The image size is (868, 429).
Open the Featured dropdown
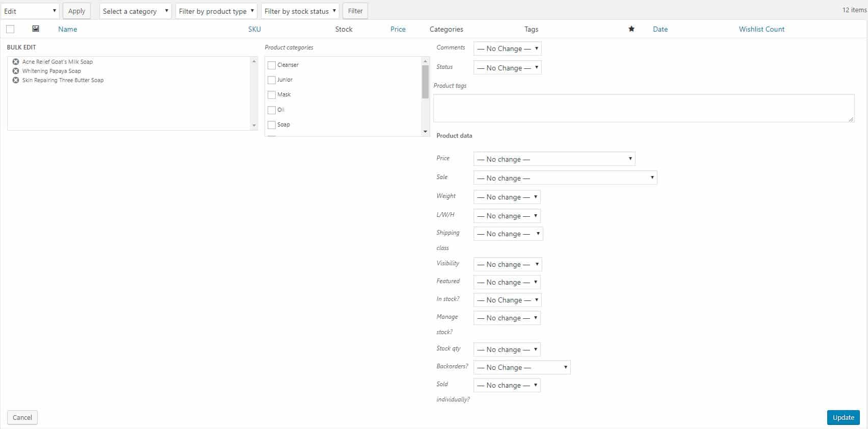click(507, 282)
